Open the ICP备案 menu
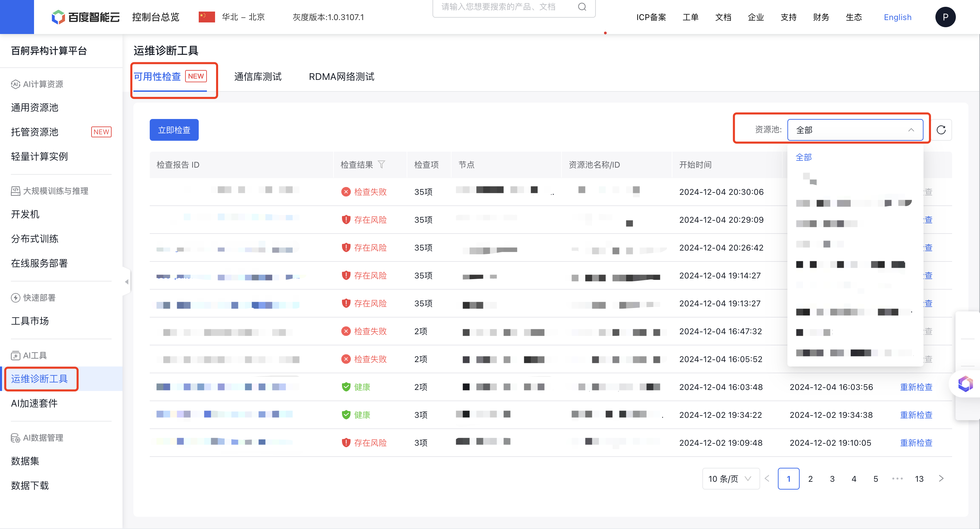Image resolution: width=980 pixels, height=529 pixels. (x=651, y=17)
